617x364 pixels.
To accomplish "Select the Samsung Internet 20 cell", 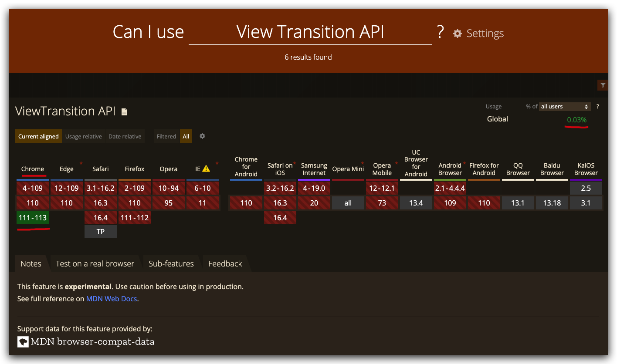I will pos(314,203).
